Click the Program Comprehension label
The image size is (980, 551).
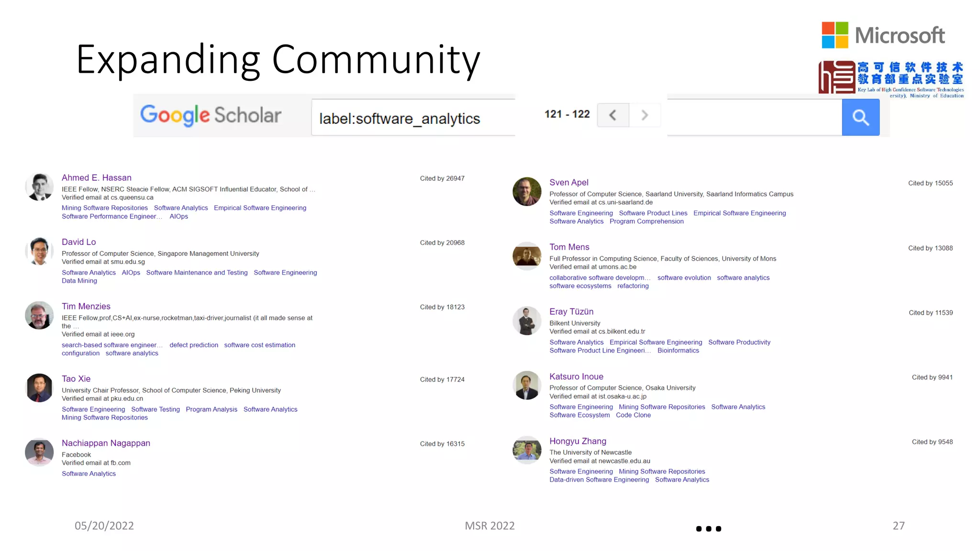click(646, 221)
